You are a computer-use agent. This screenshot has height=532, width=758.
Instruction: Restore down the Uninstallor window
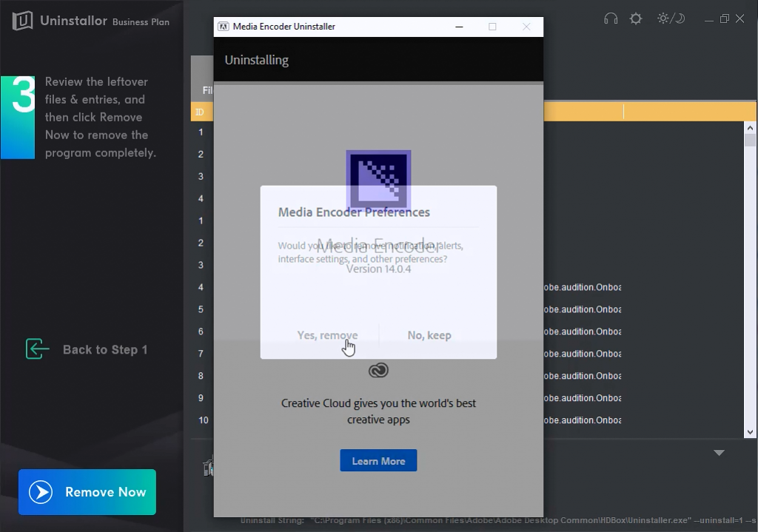tap(724, 18)
